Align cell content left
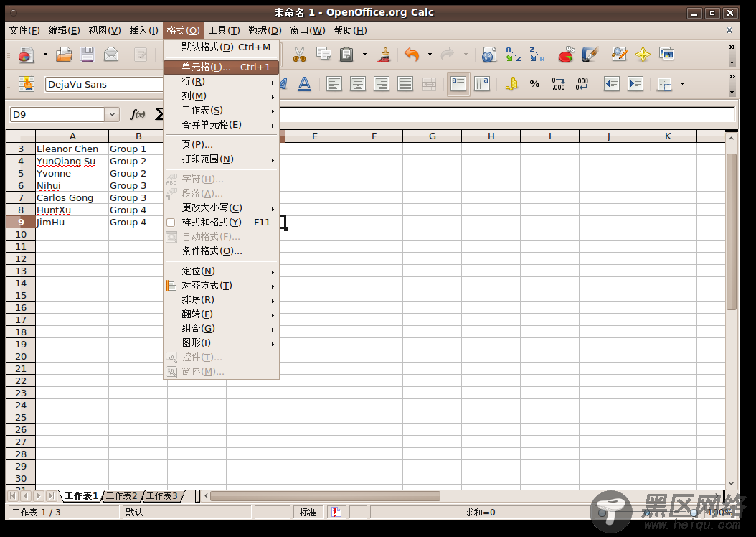The width and height of the screenshot is (756, 537). (334, 84)
